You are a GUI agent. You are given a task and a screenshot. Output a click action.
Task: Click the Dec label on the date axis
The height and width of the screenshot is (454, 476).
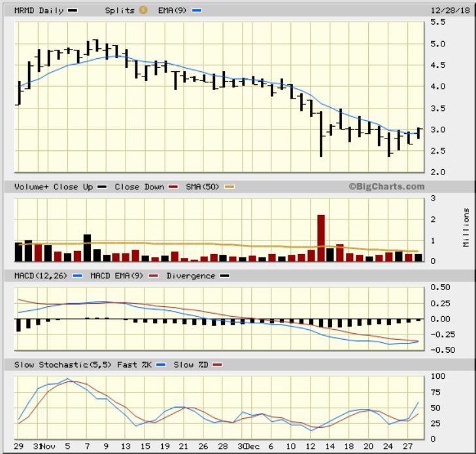[x=252, y=446]
